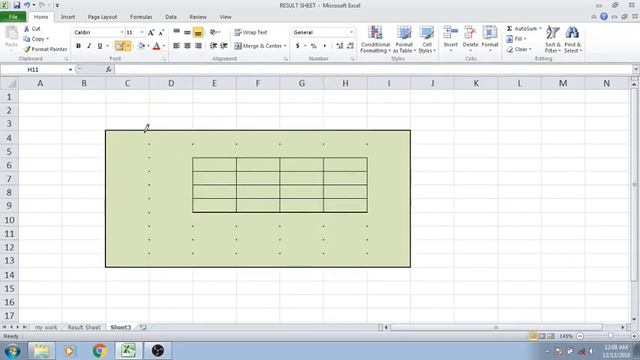Screen dimensions: 640x360
Task: Open the File tab
Action: [13, 17]
